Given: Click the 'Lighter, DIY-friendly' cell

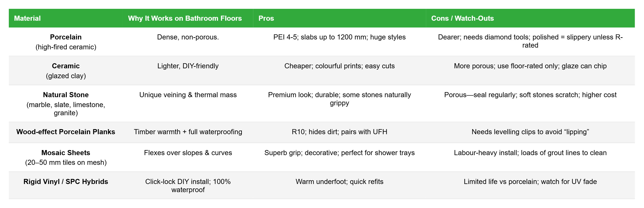Looking at the screenshot, I should [188, 66].
